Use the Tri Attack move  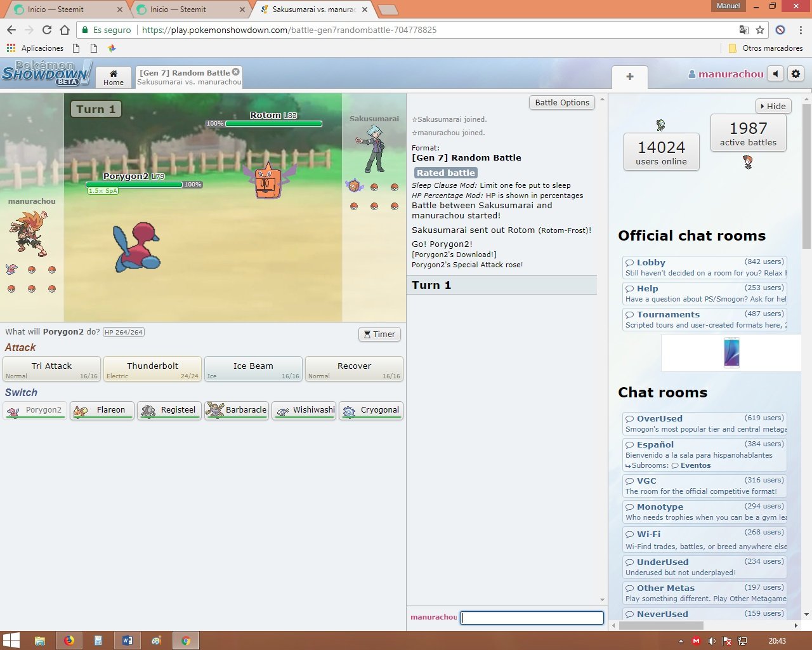coord(51,369)
